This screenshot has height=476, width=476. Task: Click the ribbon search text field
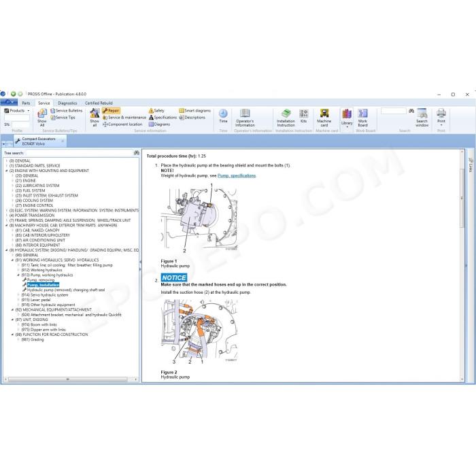point(394,111)
